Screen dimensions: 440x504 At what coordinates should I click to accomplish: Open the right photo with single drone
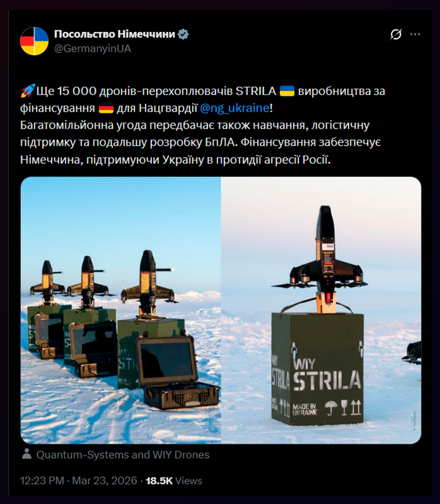[321, 310]
